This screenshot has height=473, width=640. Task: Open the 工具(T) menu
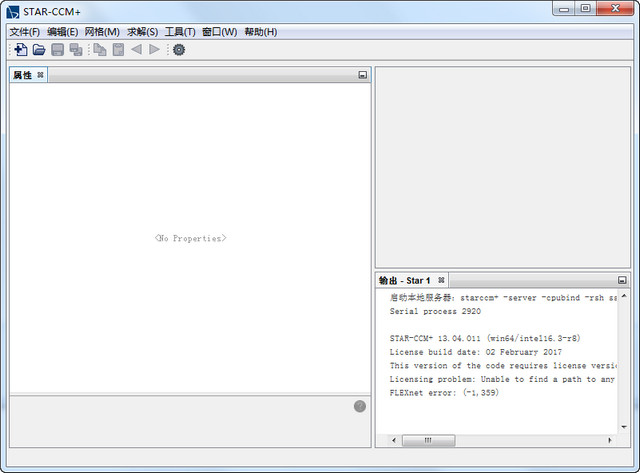(x=180, y=32)
